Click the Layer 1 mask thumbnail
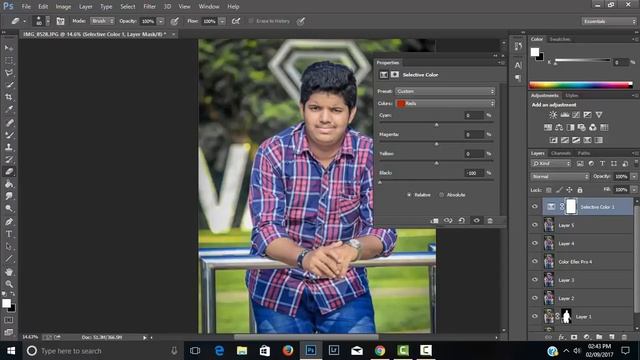 point(566,317)
